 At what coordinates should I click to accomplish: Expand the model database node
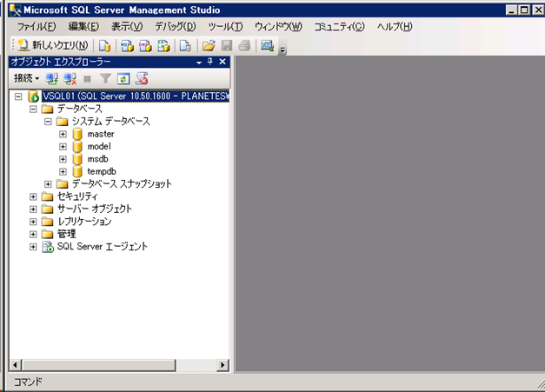[x=63, y=147]
